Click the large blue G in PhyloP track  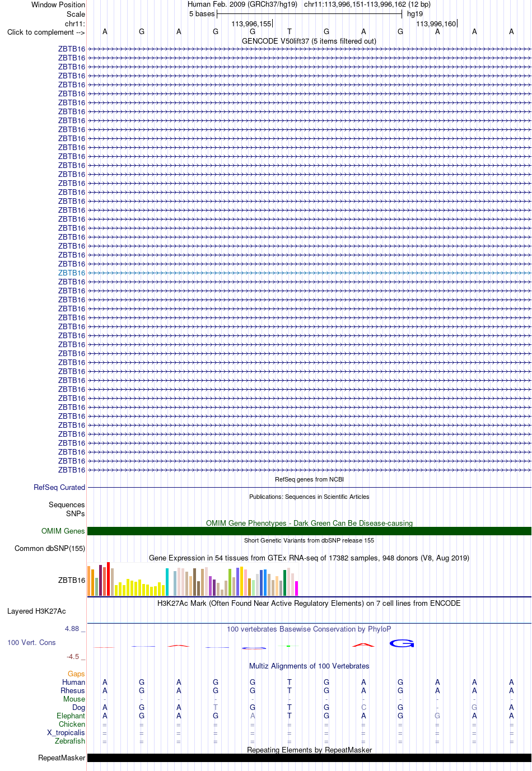tap(402, 643)
